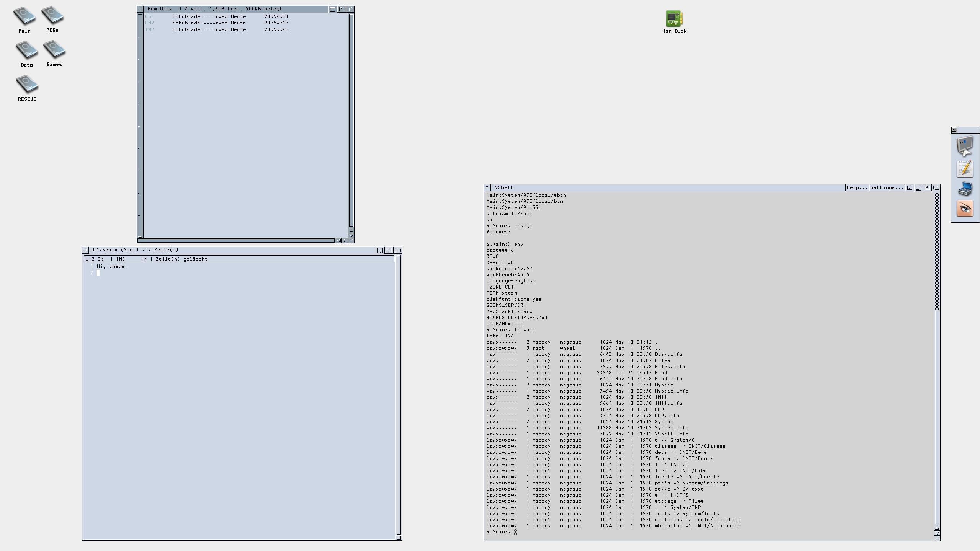Select the TMP drawer entry
Screen dimensions: 980x551
click(x=149, y=29)
